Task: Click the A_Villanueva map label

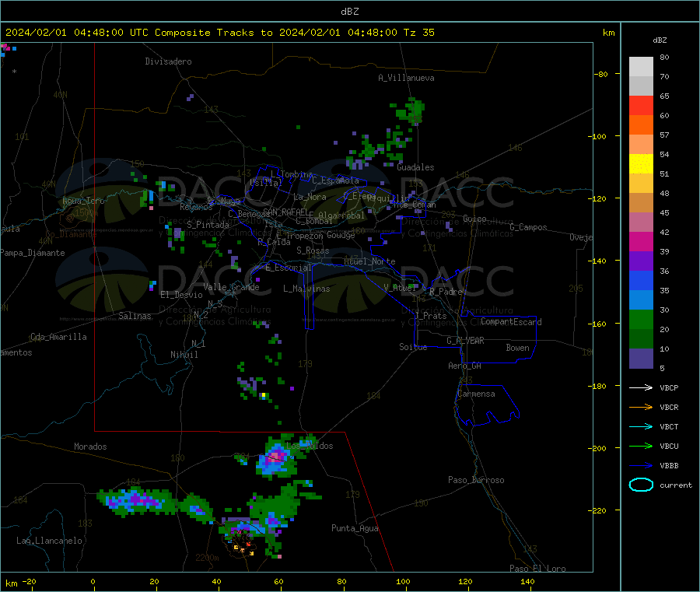Action: pos(406,78)
